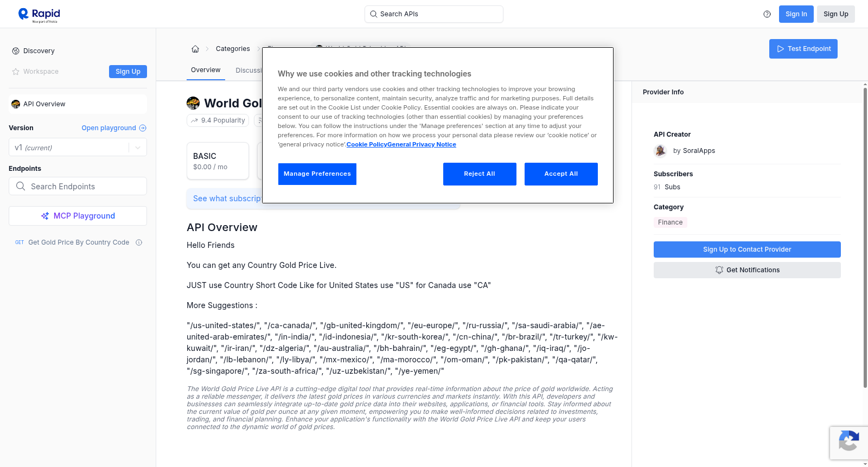
Task: Click the API Overview avatar icon
Action: [16, 104]
